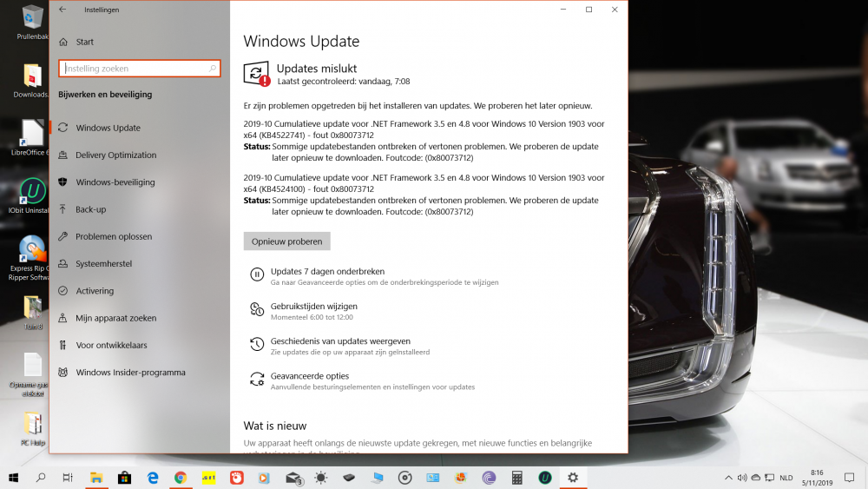The width and height of the screenshot is (868, 489).
Task: Click the 'Wat is nieuw' heading
Action: (274, 426)
